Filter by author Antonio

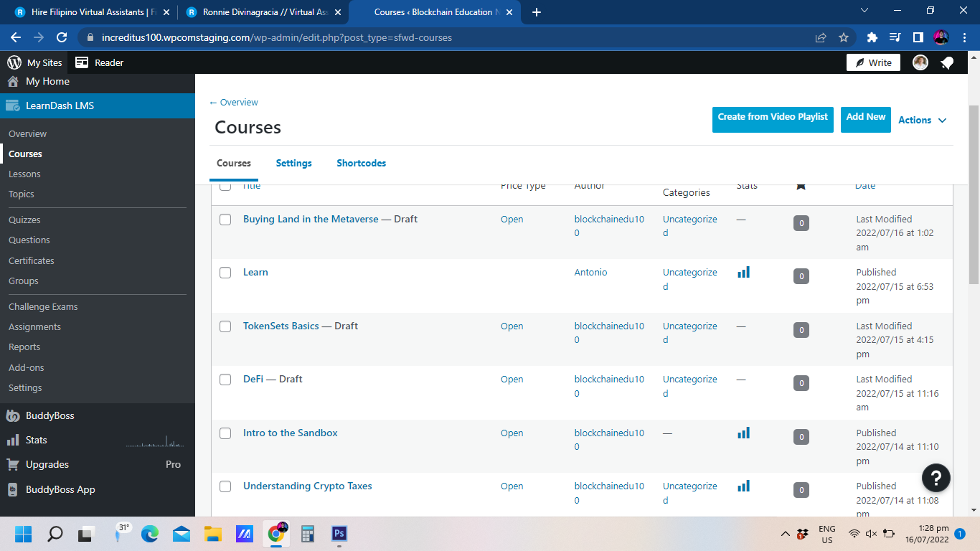coord(591,272)
